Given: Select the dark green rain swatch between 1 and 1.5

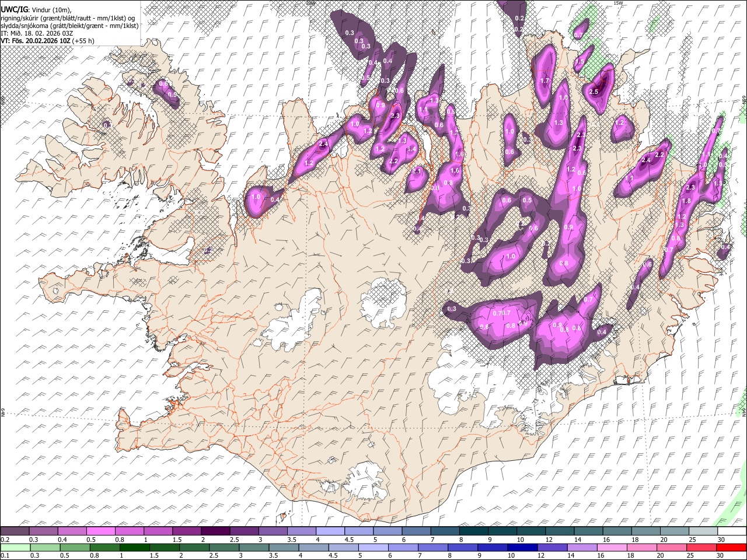Looking at the screenshot, I should pyautogui.click(x=134, y=547).
